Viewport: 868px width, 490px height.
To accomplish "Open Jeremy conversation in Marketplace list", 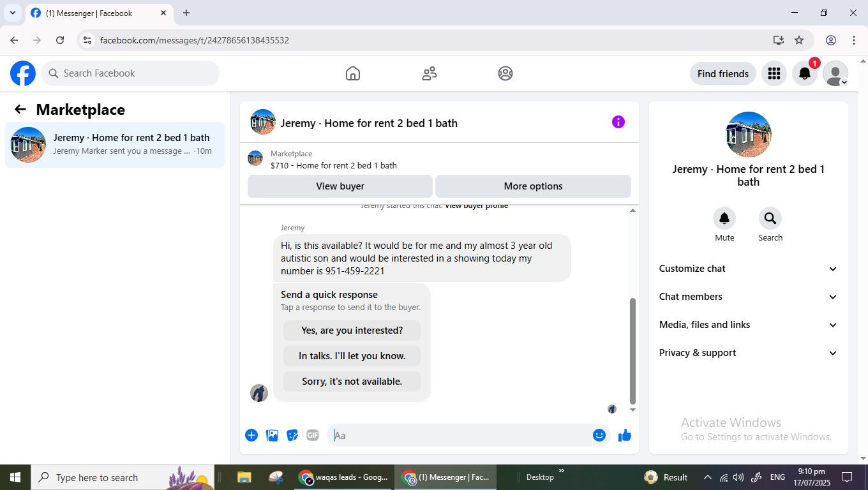I will coord(115,145).
